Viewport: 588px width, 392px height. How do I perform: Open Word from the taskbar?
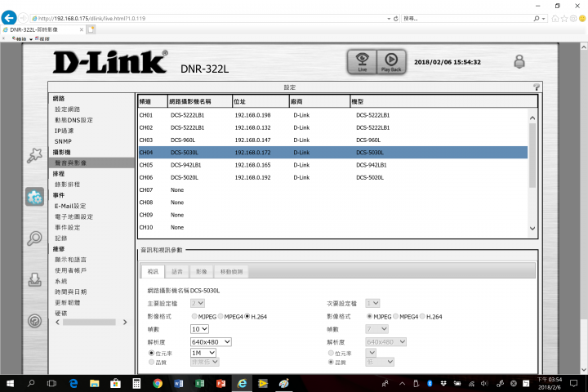pos(179,383)
